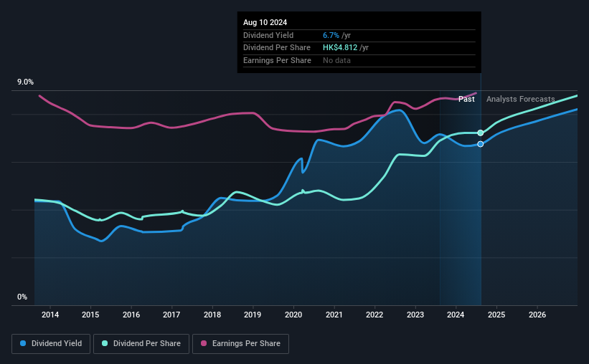The width and height of the screenshot is (589, 364).
Task: Click the Past region label
Action: [x=466, y=99]
